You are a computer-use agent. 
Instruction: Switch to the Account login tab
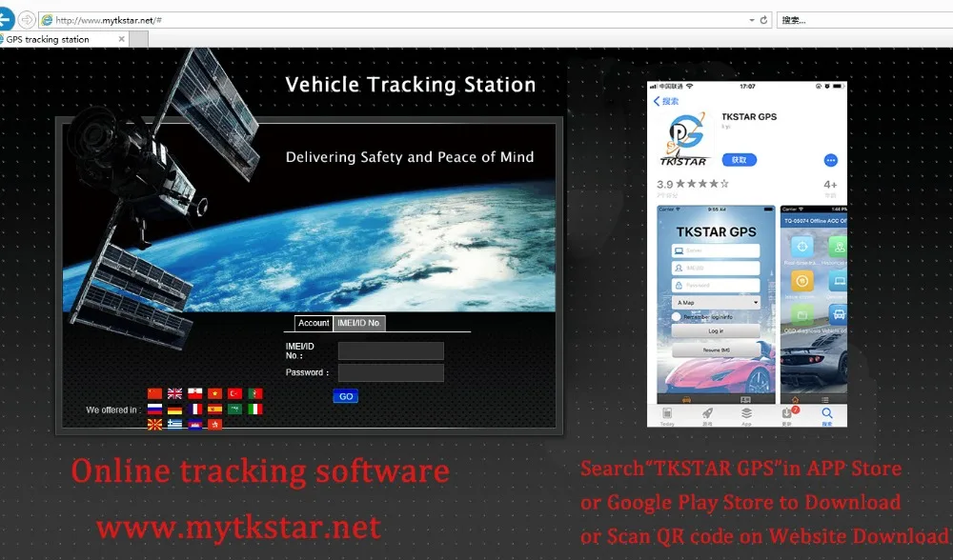[314, 323]
